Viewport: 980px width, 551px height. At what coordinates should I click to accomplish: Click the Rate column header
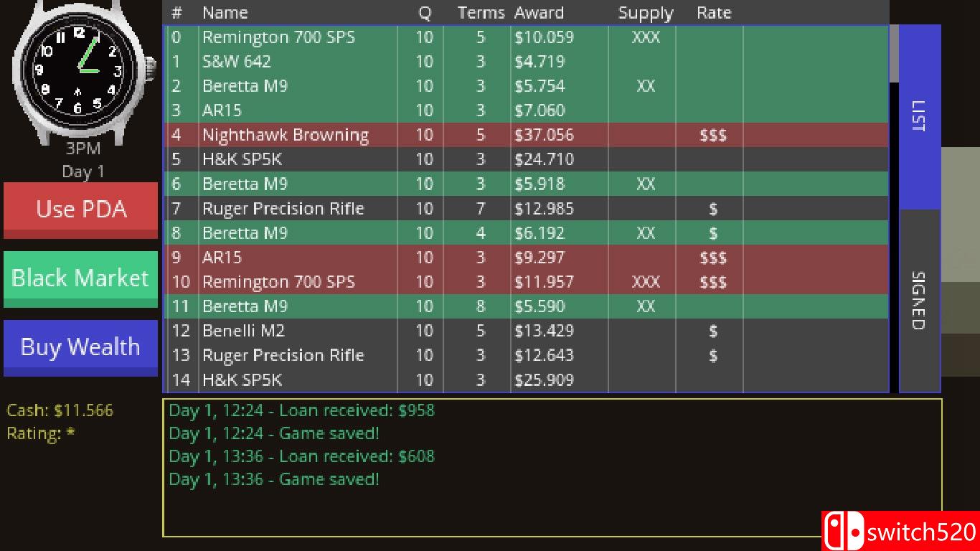tap(714, 13)
